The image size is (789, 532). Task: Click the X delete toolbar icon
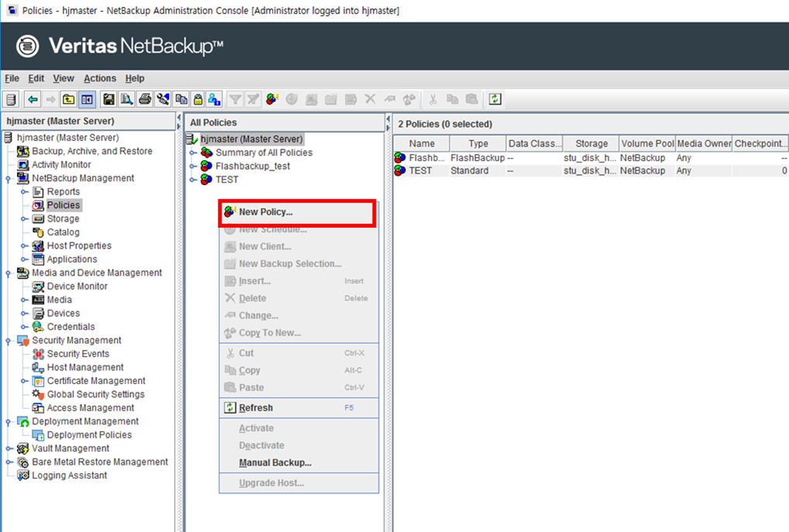pyautogui.click(x=370, y=100)
